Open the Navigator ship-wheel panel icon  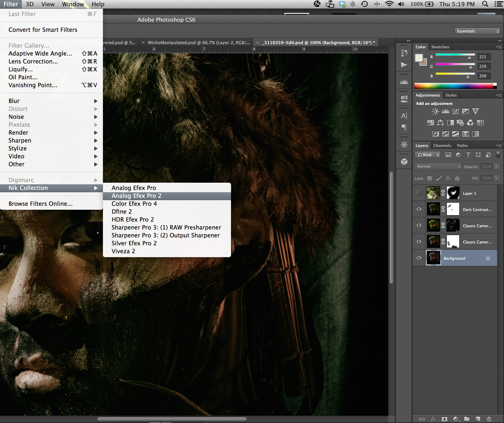pyautogui.click(x=404, y=145)
